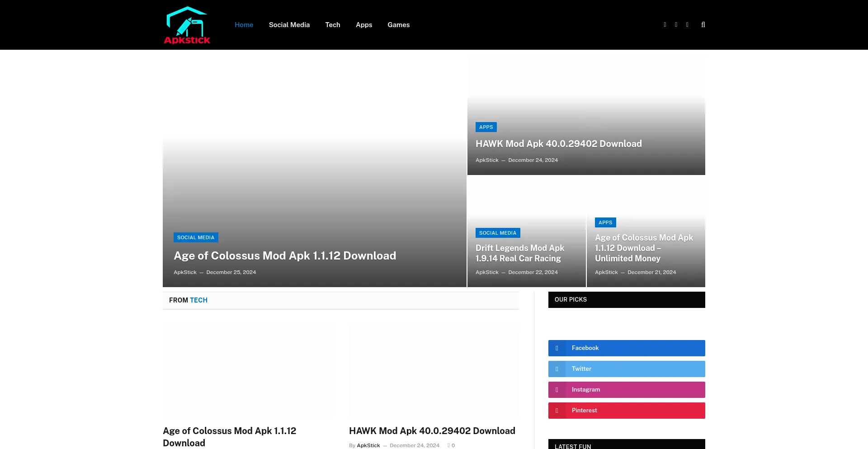This screenshot has height=449, width=868.
Task: Click APPS badge on Unlimited Money card
Action: pos(605,222)
